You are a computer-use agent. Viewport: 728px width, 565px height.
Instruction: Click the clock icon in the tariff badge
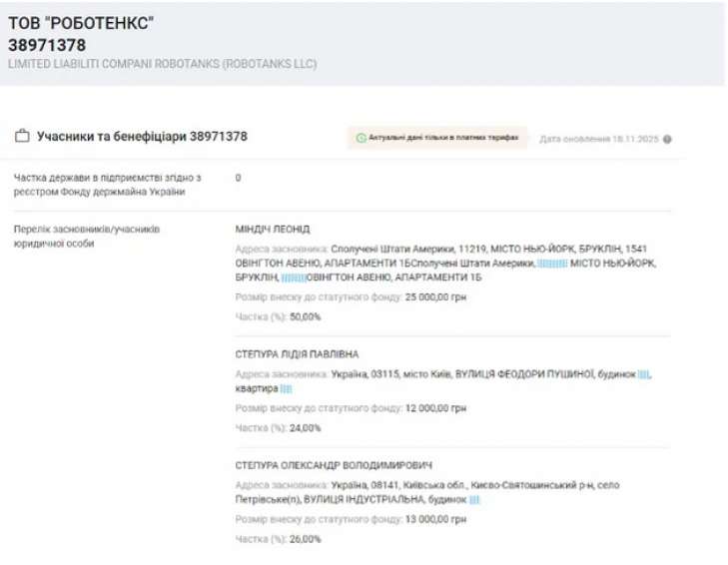[362, 138]
